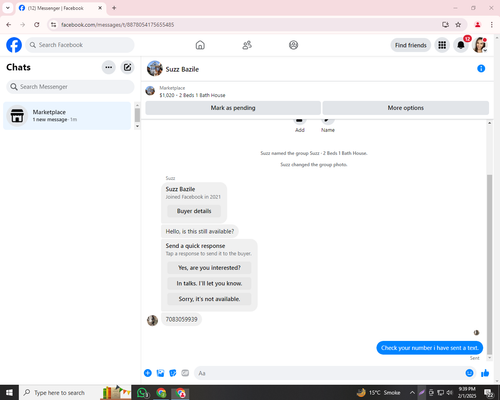The height and width of the screenshot is (400, 500).
Task: Click the conversation scrollbar
Action: [489, 264]
